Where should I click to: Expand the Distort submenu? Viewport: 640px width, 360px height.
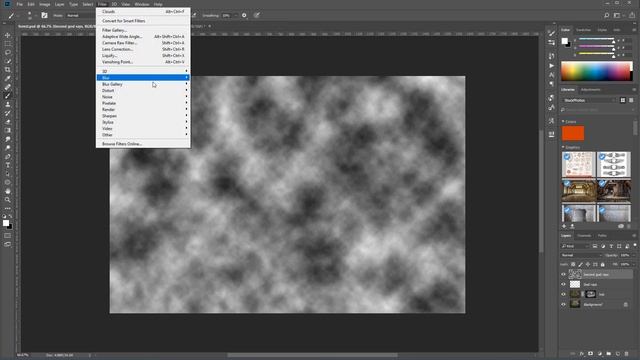coord(143,91)
